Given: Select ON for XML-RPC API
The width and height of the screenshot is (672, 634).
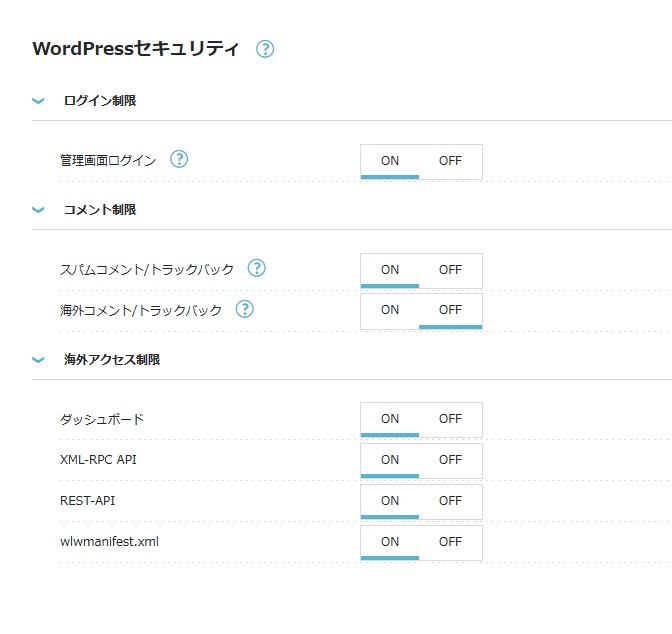Looking at the screenshot, I should click(390, 460).
